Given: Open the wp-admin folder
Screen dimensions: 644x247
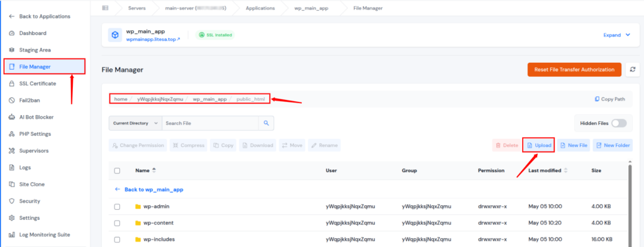Looking at the screenshot, I should coord(152,206).
